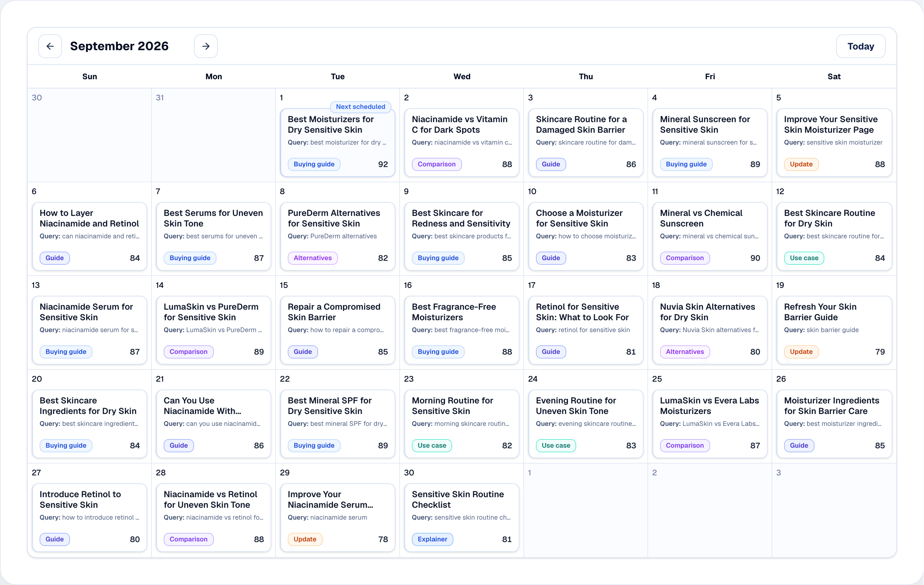Click score 90 on Mineral vs Chemical Sunscreen
Viewport: 924px width, 585px height.
click(755, 258)
